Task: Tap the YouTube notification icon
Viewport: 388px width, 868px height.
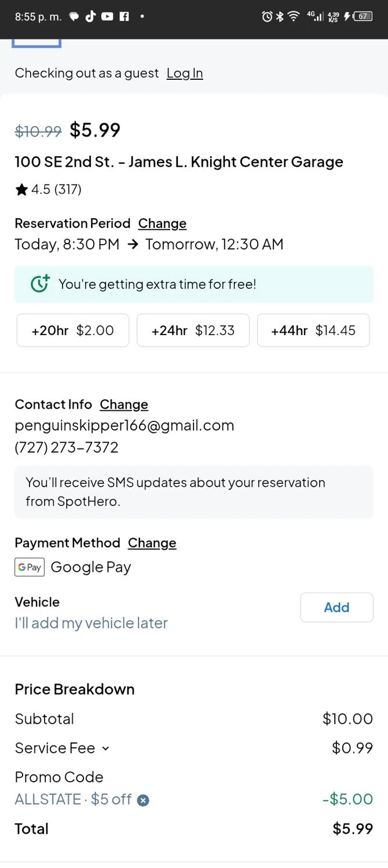Action: point(107,17)
